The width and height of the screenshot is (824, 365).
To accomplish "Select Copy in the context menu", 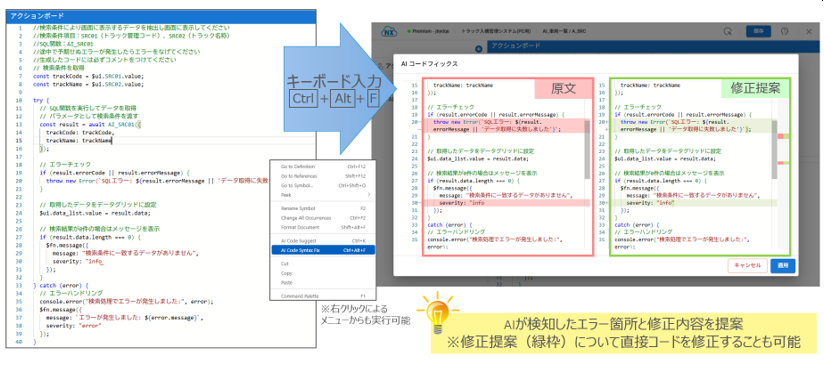I will pos(323,273).
